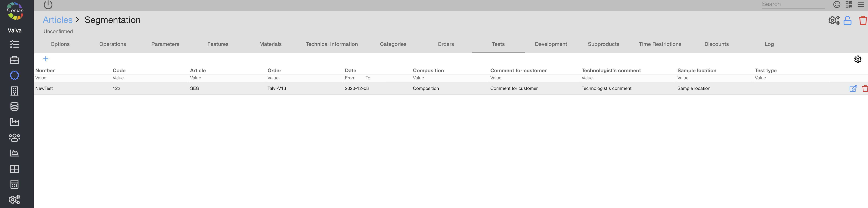The height and width of the screenshot is (208, 868).
Task: Open the hamburger menu at top right
Action: click(x=861, y=4)
